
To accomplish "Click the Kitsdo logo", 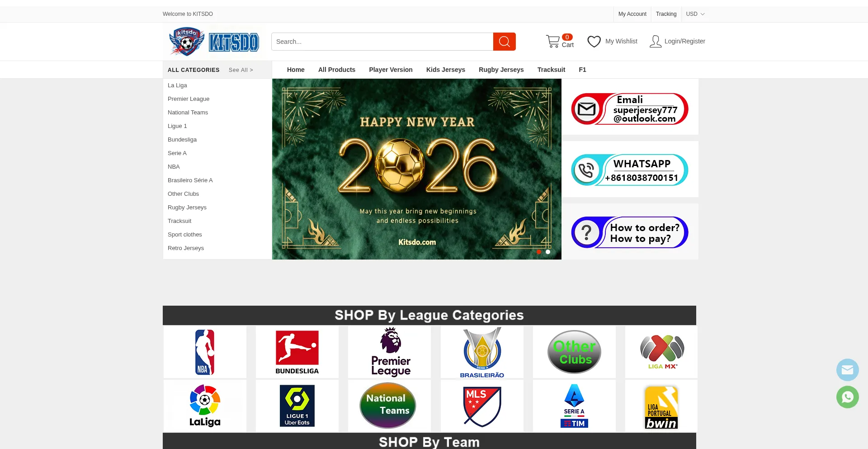I will (213, 42).
